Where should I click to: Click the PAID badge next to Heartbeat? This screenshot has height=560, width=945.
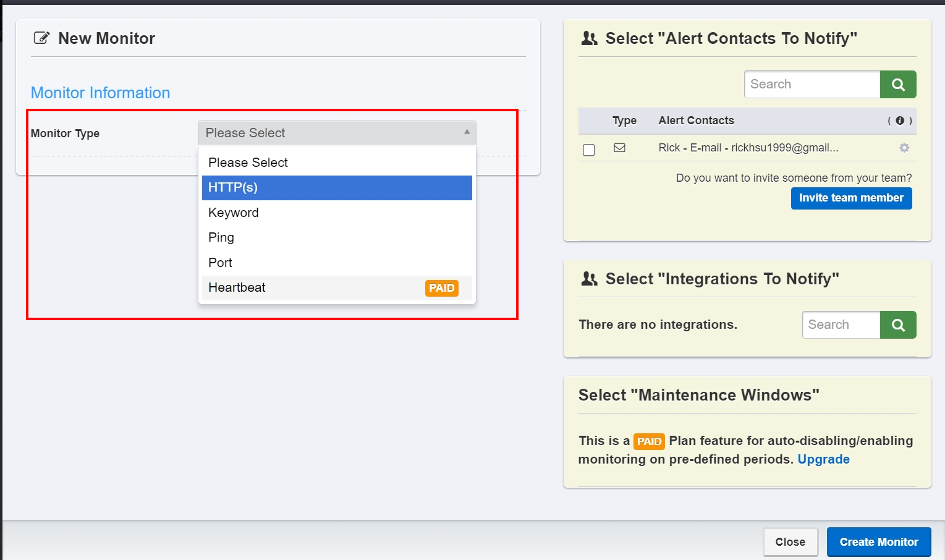pyautogui.click(x=441, y=288)
